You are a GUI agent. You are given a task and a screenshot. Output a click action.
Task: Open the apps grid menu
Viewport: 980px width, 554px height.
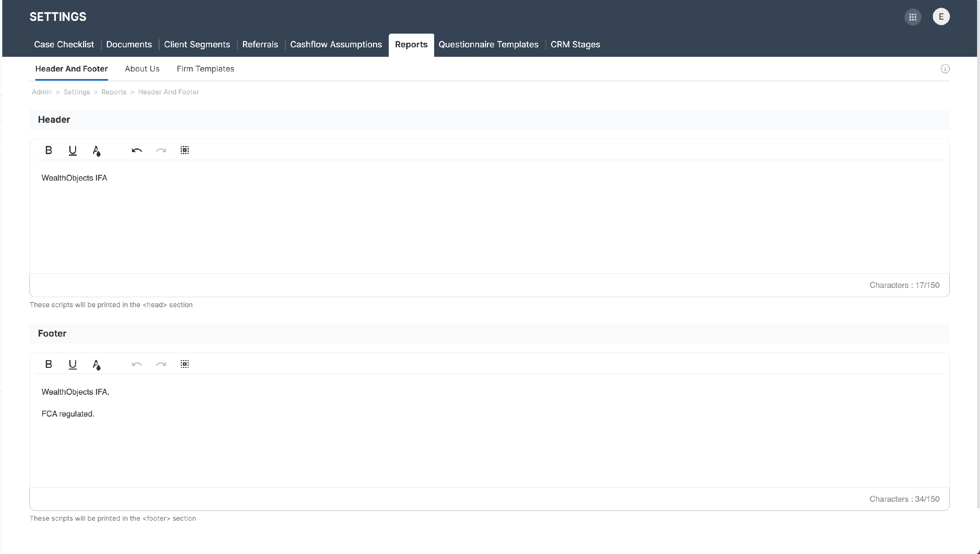(x=913, y=17)
